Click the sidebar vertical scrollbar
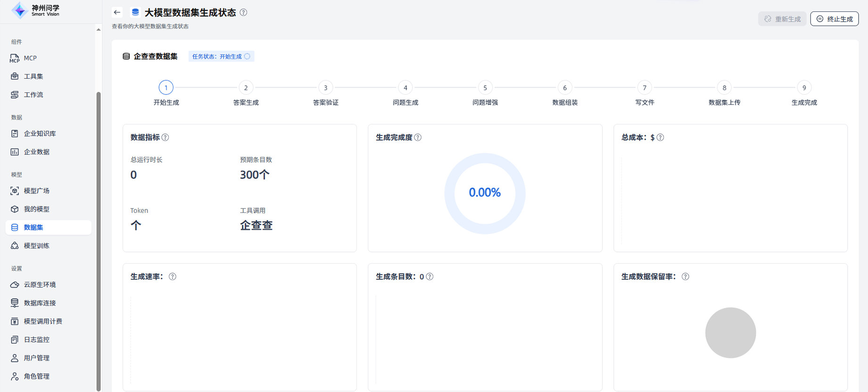Image resolution: width=868 pixels, height=392 pixels. pyautogui.click(x=99, y=236)
